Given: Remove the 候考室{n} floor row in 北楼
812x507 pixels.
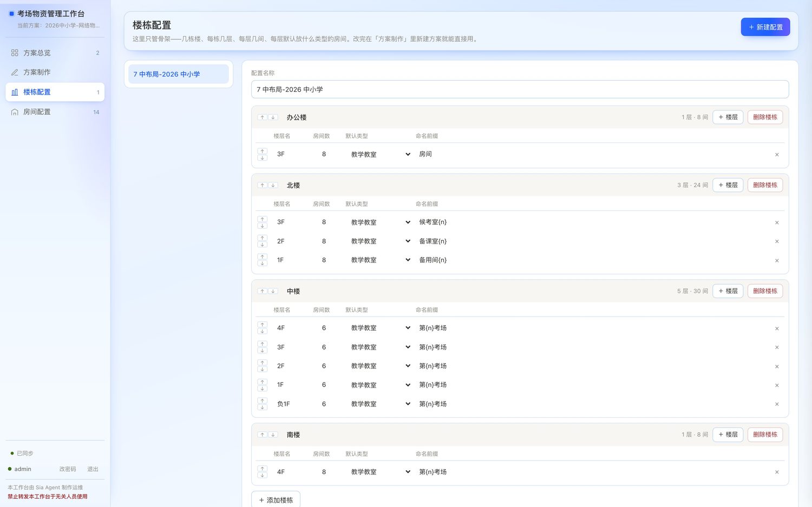Looking at the screenshot, I should point(777,222).
